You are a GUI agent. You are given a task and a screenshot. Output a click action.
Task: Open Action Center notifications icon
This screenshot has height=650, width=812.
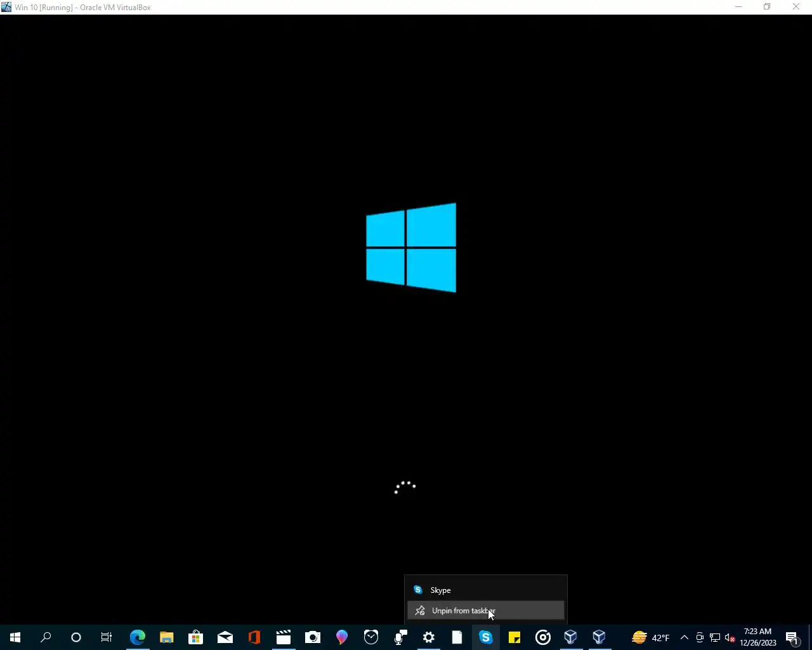pos(793,637)
